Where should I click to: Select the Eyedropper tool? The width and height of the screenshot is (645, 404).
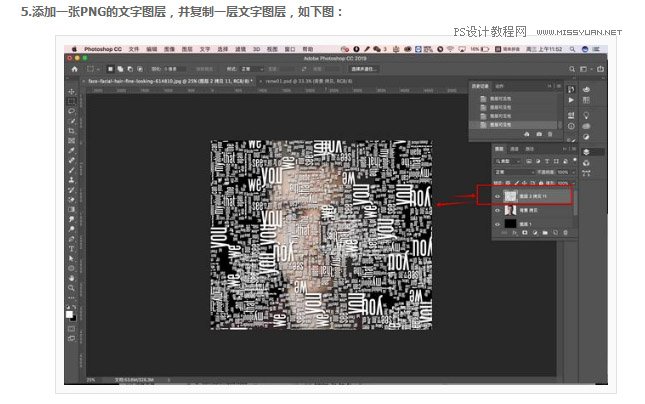pos(72,151)
